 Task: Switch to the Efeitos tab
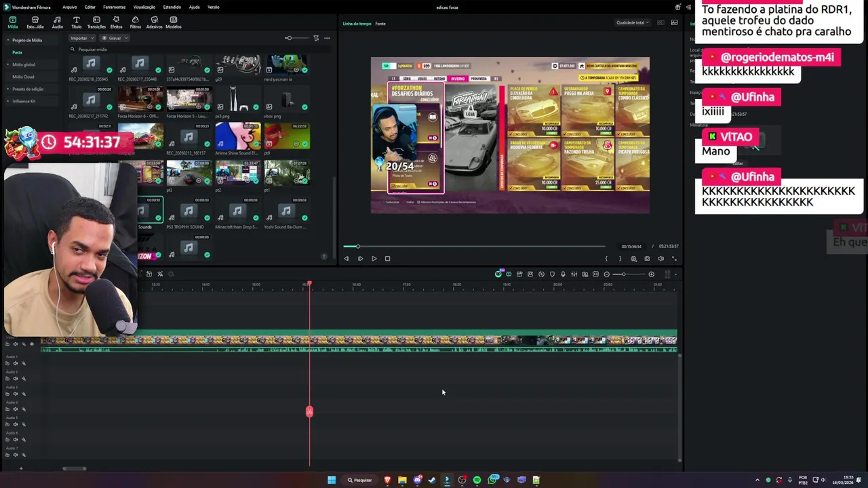click(x=116, y=22)
